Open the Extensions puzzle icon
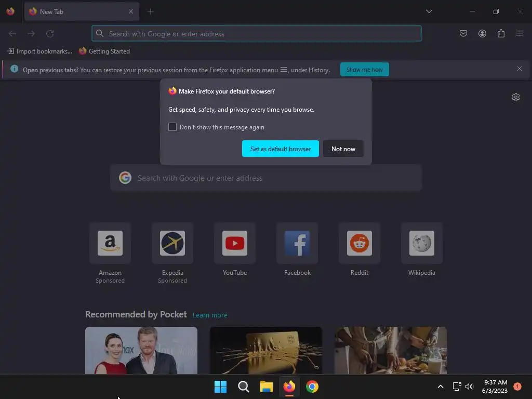532x399 pixels. [501, 33]
